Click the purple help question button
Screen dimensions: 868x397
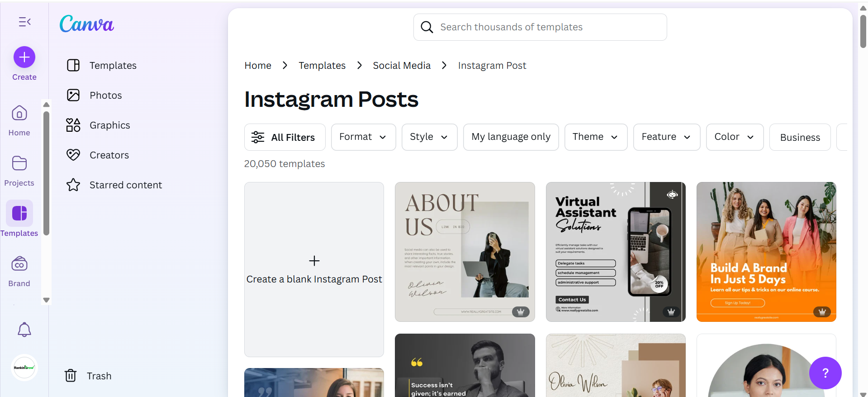825,373
